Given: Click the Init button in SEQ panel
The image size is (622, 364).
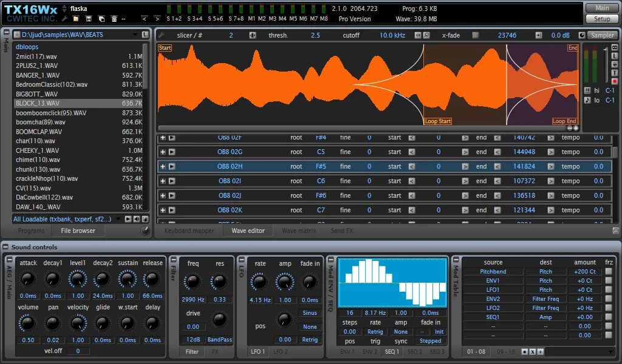Looking at the screenshot, I should point(439,332).
